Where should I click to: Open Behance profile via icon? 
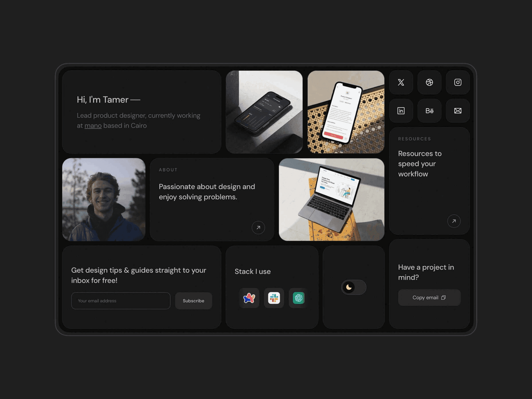pos(429,110)
